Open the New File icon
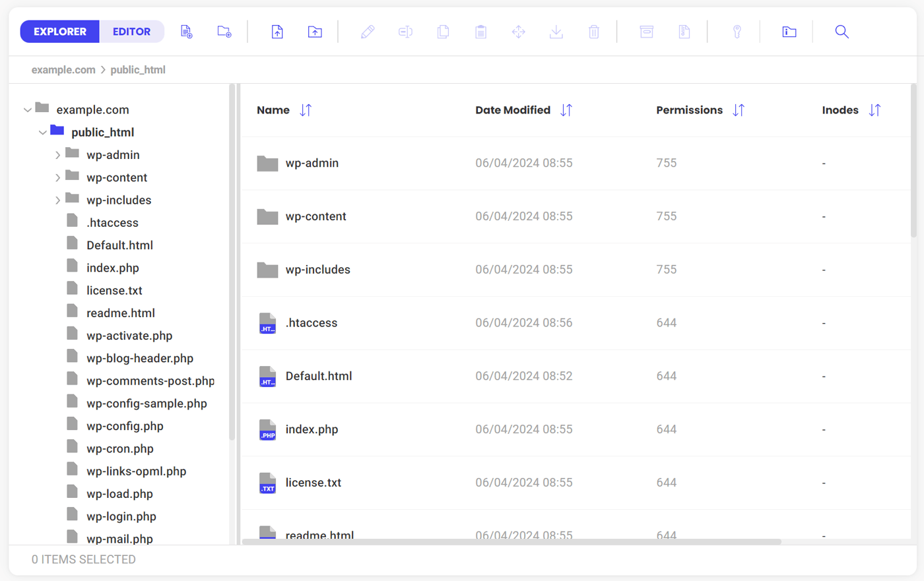The image size is (924, 581). (186, 31)
